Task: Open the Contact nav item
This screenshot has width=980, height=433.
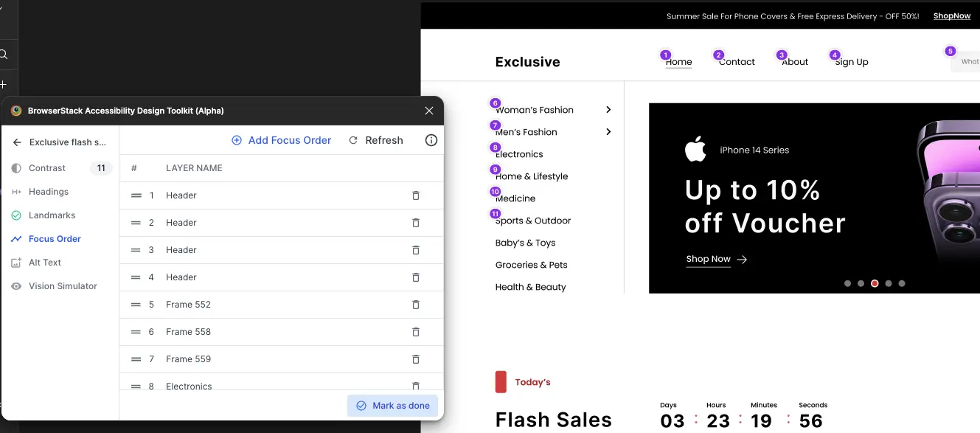Action: [x=737, y=62]
